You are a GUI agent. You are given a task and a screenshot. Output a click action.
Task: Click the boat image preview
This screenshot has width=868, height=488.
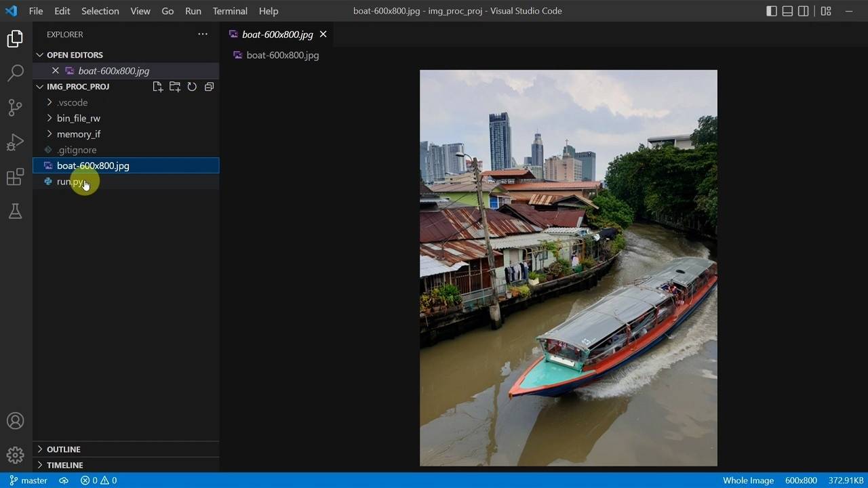pos(568,268)
